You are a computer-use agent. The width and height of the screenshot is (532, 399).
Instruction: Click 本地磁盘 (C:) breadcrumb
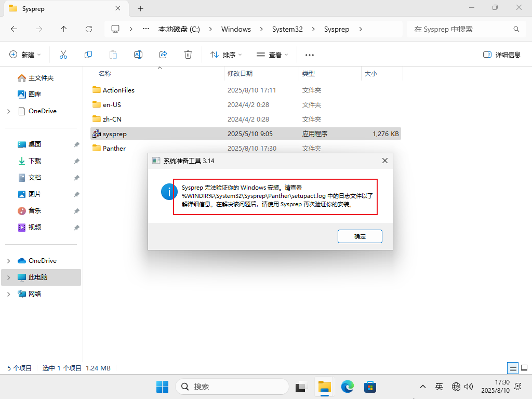tap(179, 29)
